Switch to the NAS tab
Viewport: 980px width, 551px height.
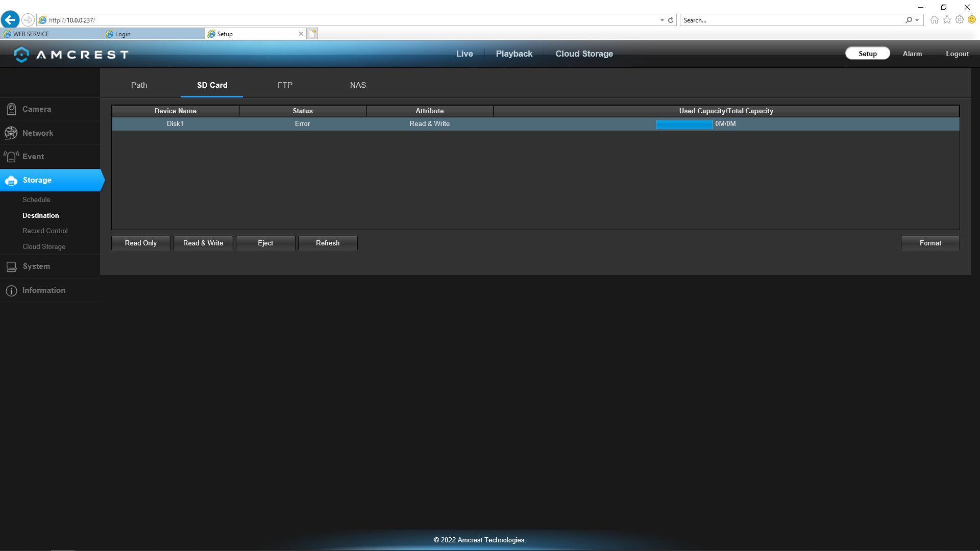[358, 85]
